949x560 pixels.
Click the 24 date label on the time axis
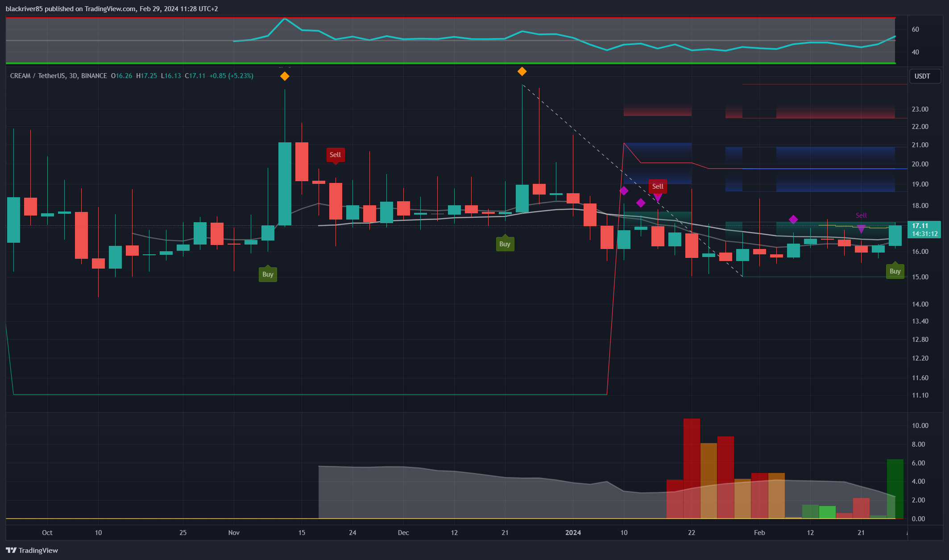coord(352,533)
